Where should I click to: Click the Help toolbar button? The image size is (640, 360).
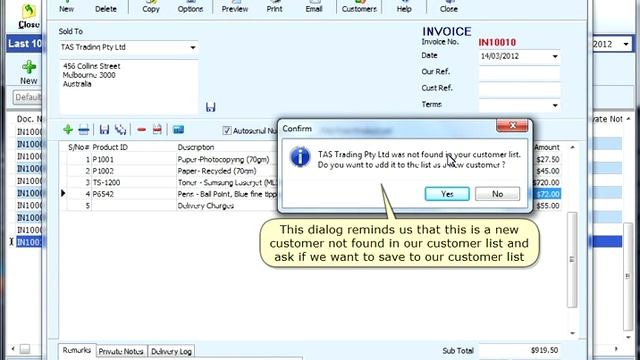(x=404, y=7)
